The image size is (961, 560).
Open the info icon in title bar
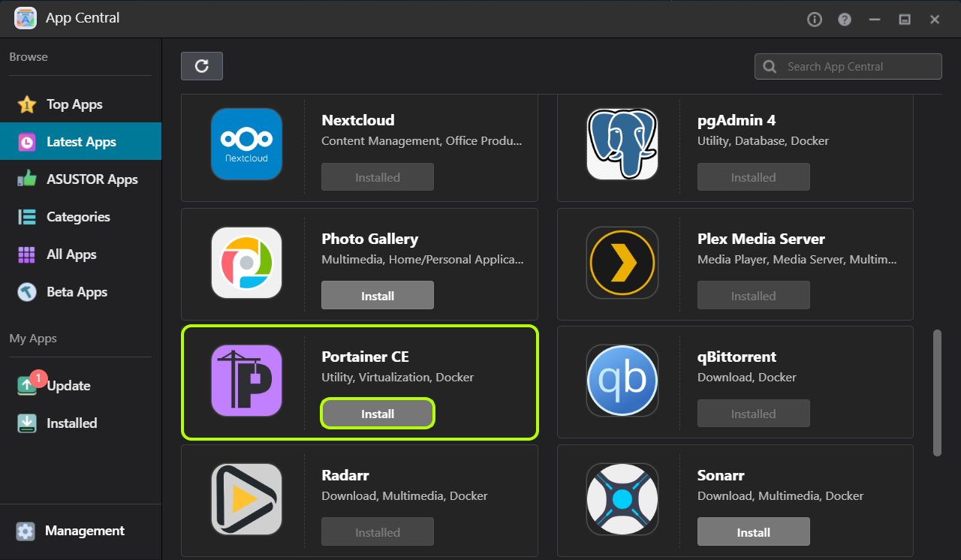815,20
